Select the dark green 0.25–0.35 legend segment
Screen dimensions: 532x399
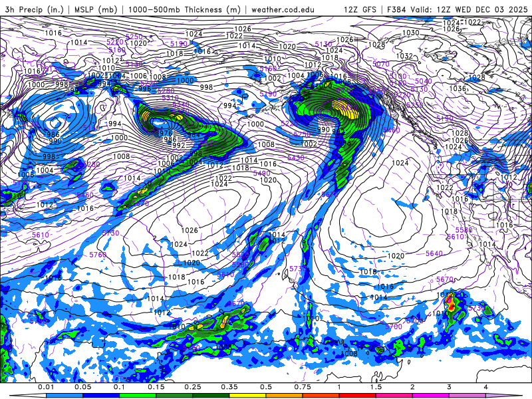tap(211, 396)
